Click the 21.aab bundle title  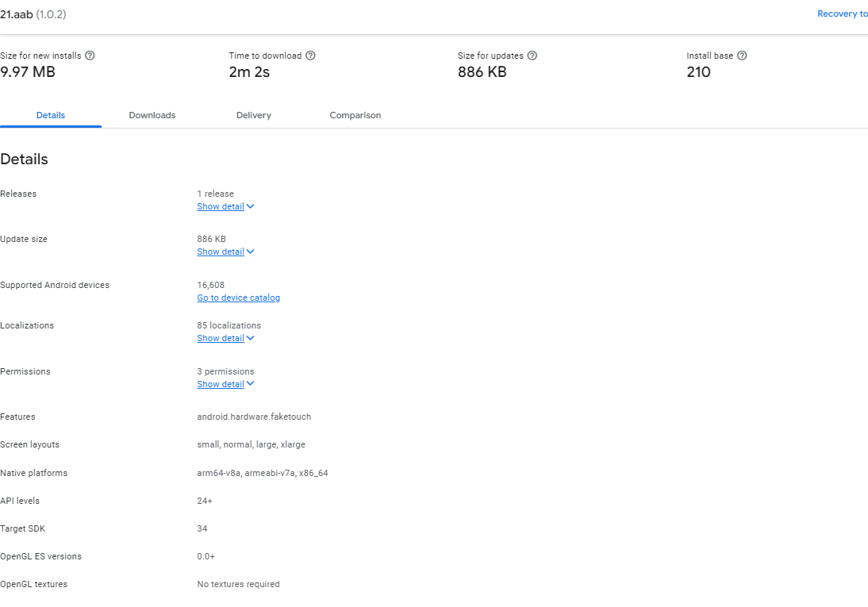pos(16,14)
